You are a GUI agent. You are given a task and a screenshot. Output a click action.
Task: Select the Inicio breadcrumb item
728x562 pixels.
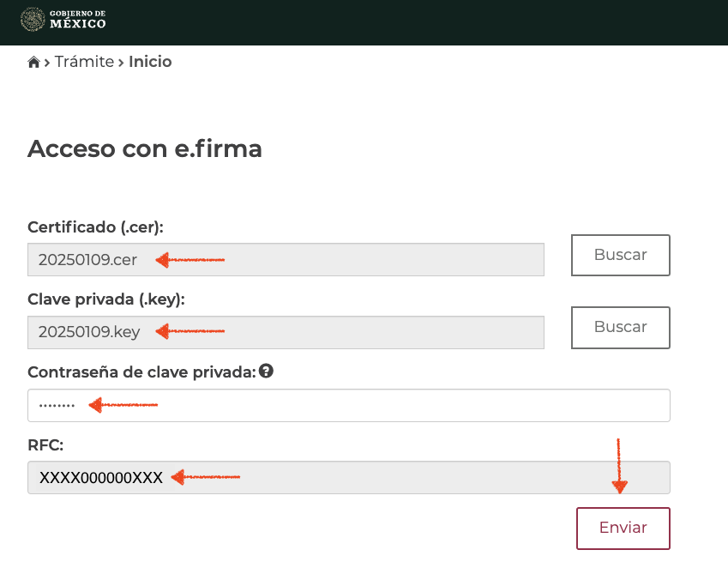tap(150, 62)
